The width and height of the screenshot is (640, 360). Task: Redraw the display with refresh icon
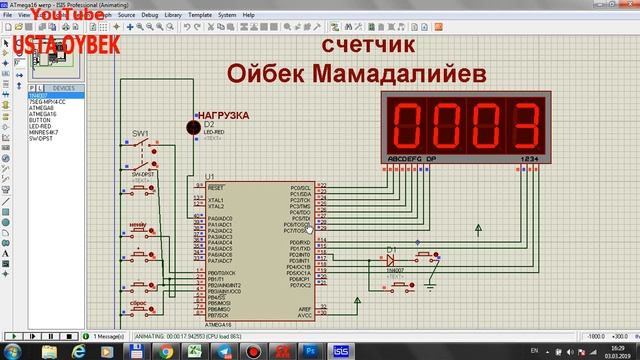[93, 27]
